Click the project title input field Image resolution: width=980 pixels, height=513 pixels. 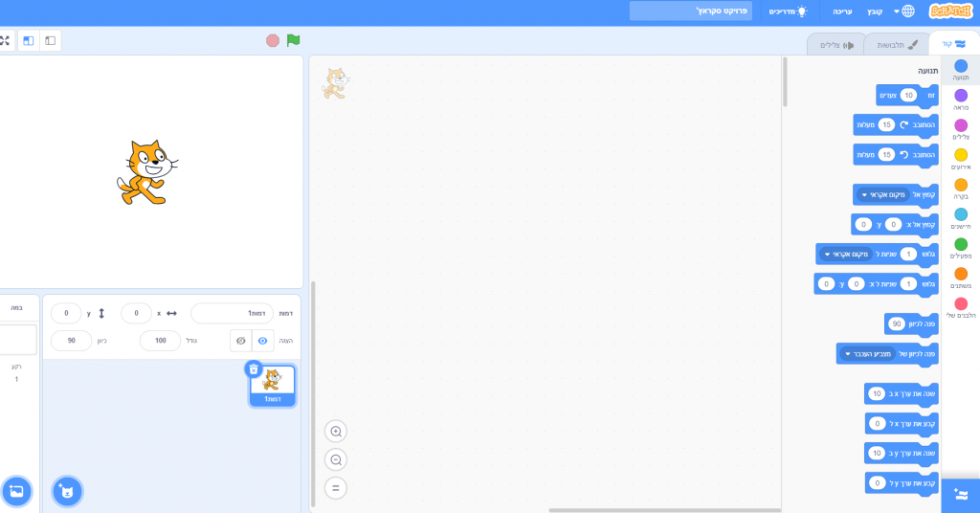pos(690,11)
